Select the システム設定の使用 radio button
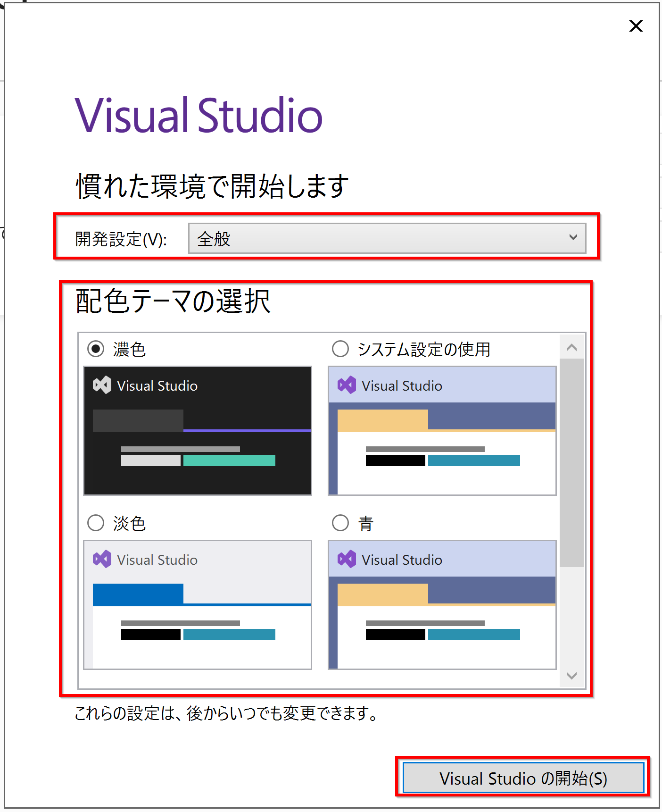Screen dimensions: 662x812 click(340, 349)
